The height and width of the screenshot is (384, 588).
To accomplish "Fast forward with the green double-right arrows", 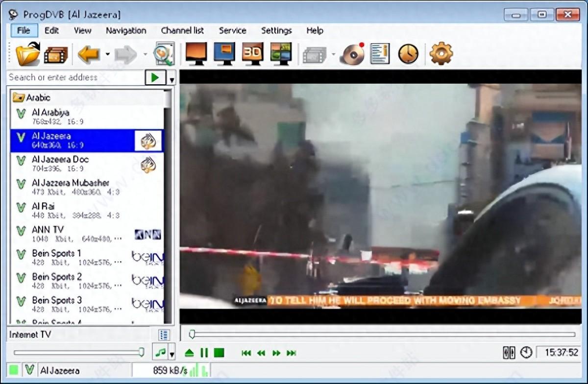I will 276,353.
